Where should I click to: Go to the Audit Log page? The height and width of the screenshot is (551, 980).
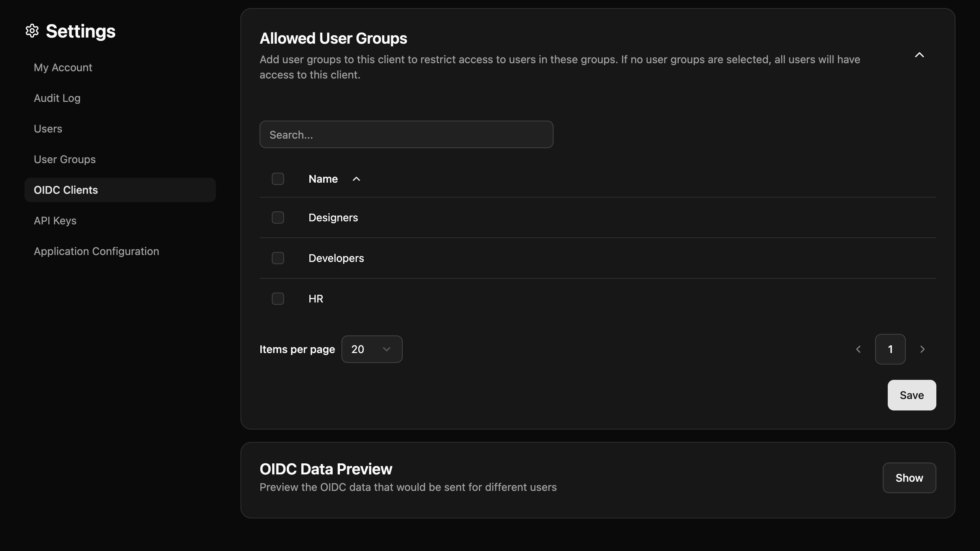point(57,98)
